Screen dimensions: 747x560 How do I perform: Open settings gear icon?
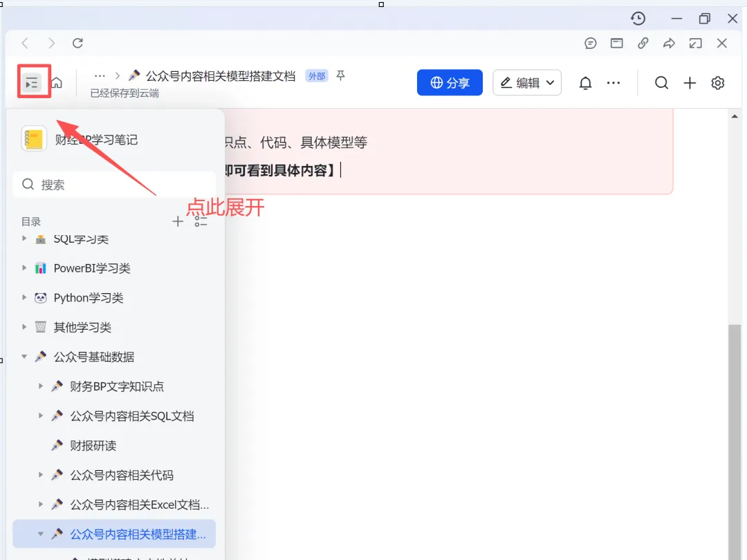[717, 83]
